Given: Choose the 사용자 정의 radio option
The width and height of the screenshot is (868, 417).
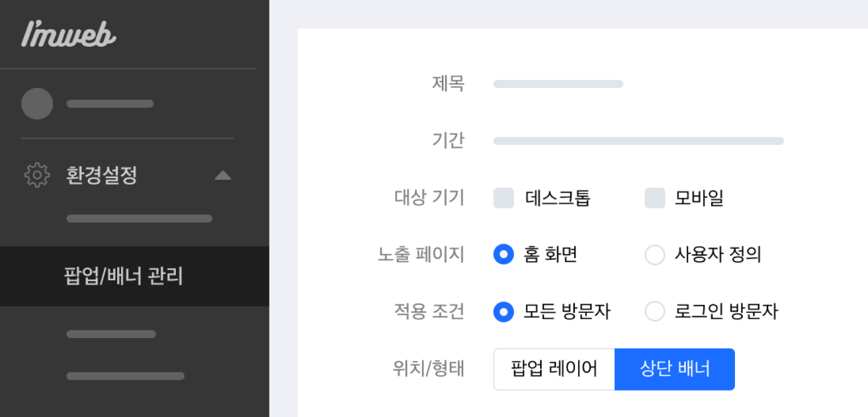Looking at the screenshot, I should [655, 255].
